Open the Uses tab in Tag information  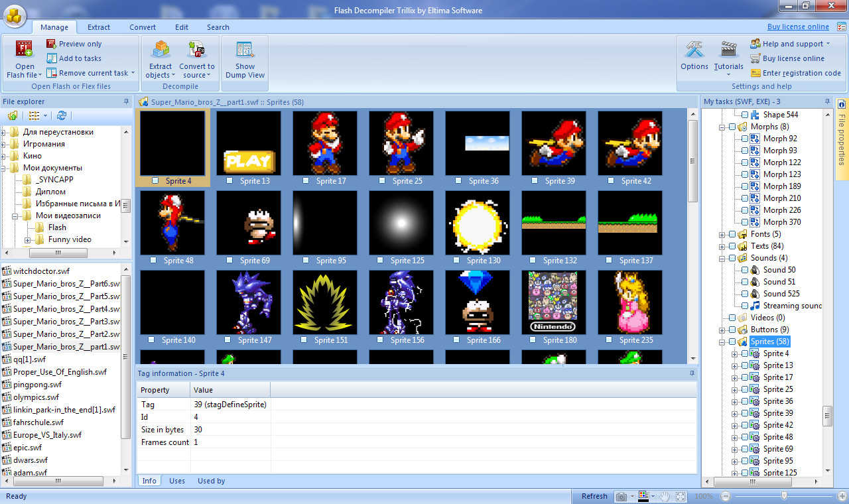click(x=177, y=481)
